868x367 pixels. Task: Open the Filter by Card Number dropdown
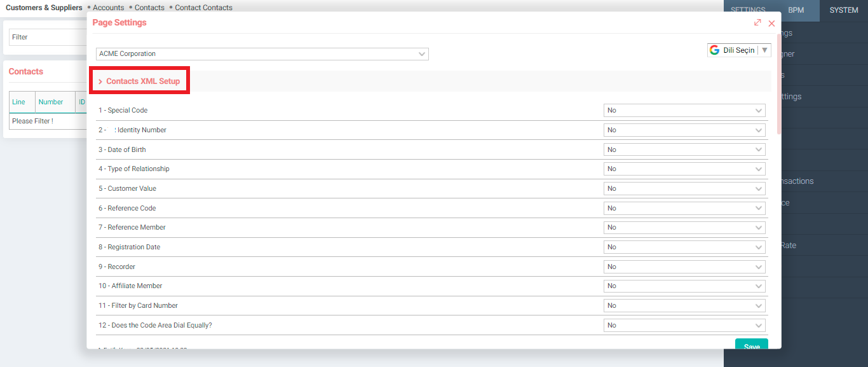(684, 306)
